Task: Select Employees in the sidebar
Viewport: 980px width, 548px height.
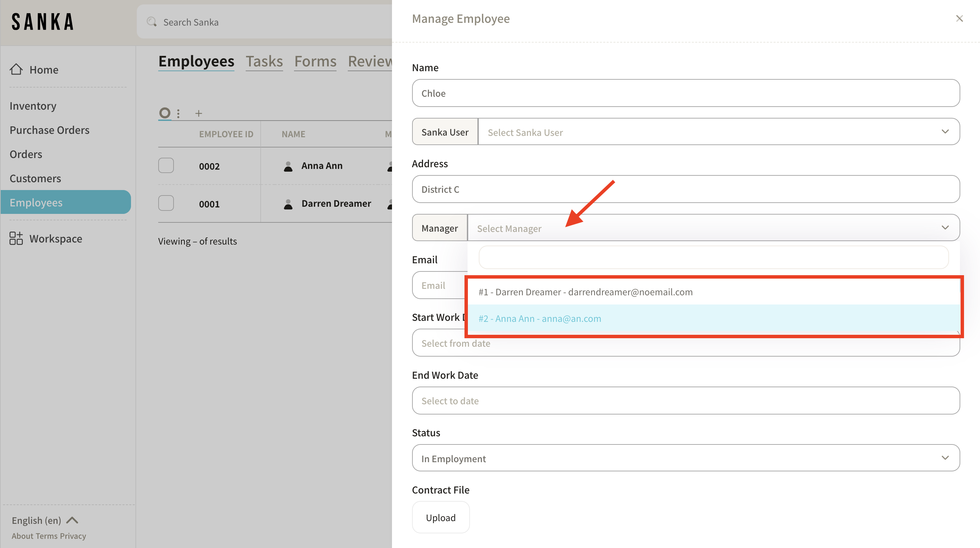Action: pyautogui.click(x=66, y=202)
